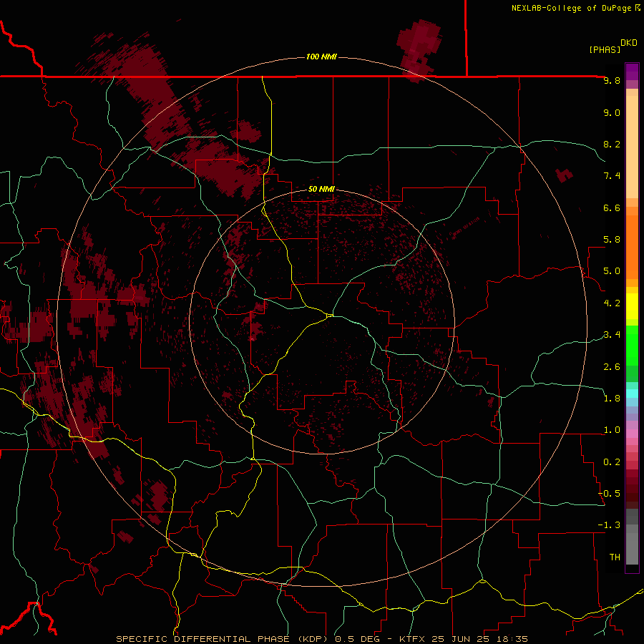644x644 pixels.
Task: Click the 5.8 scale value
Action: pos(612,240)
